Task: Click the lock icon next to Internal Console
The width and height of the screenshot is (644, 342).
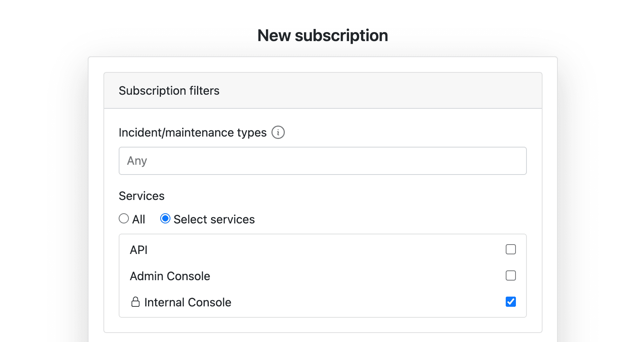Action: [135, 302]
